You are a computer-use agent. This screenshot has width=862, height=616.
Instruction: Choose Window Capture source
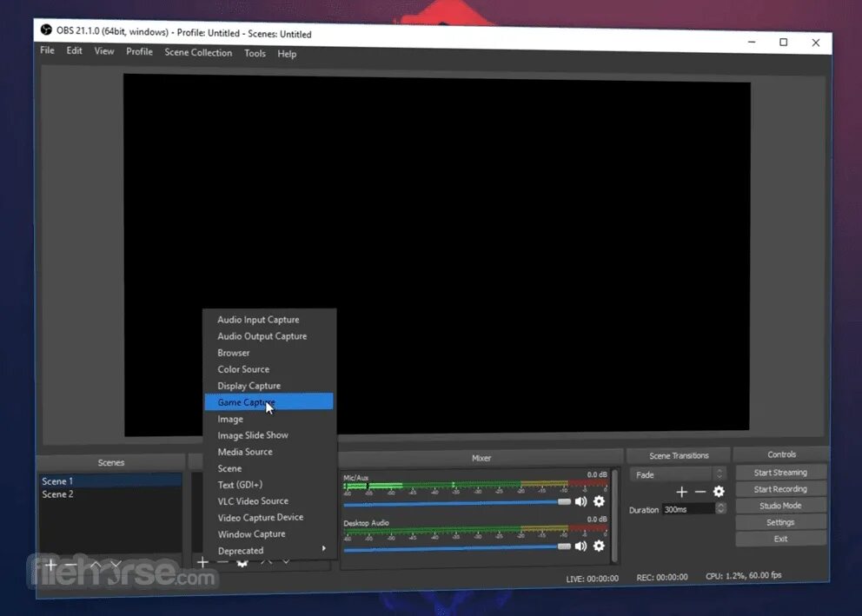(x=269, y=533)
